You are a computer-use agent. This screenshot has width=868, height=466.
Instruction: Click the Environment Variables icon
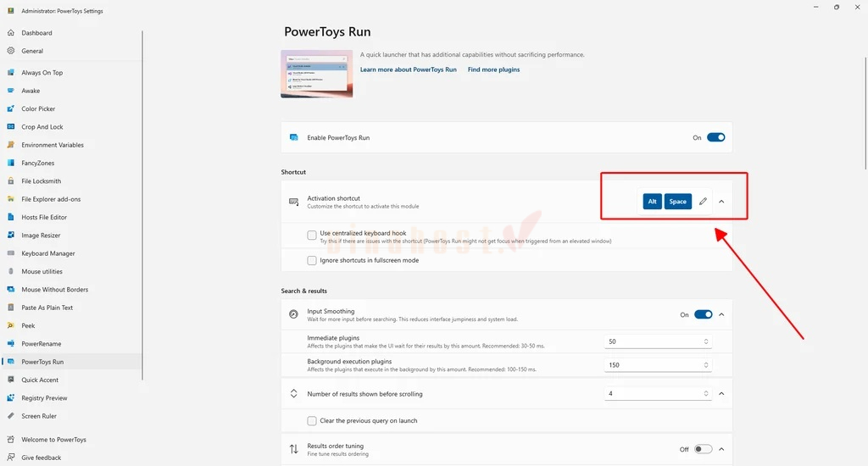click(x=10, y=145)
